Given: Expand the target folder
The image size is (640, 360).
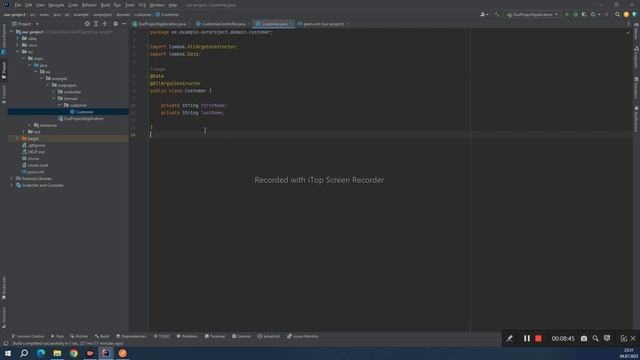Looking at the screenshot, I should [x=18, y=139].
